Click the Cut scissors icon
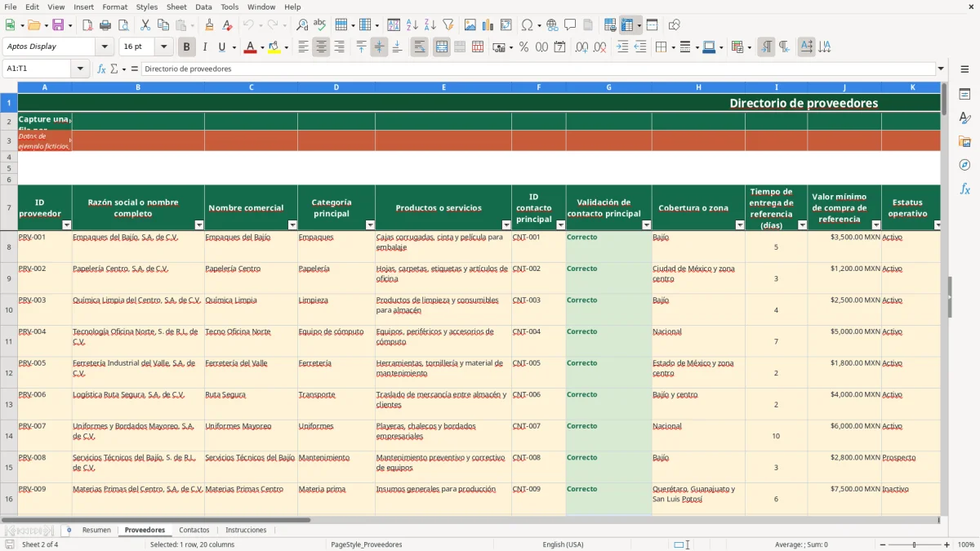This screenshot has height=551, width=980. tap(145, 25)
